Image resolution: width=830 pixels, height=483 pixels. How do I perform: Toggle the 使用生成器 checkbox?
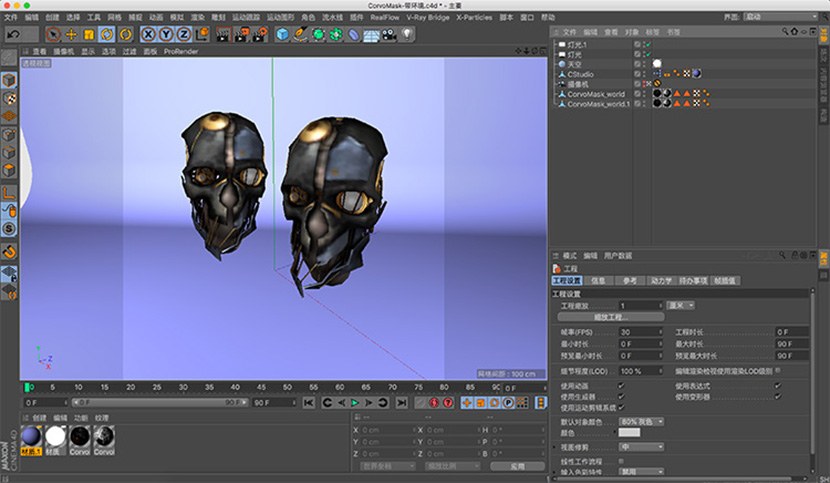621,396
